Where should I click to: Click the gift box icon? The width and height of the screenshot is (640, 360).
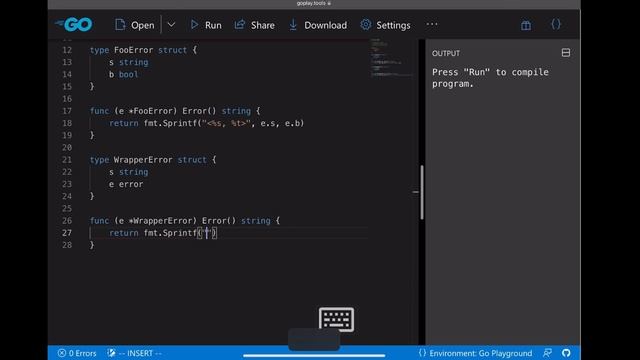pyautogui.click(x=526, y=25)
